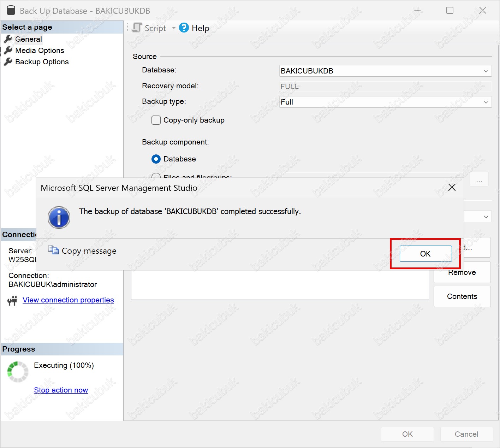Close the SQL Server Management Studio message
This screenshot has height=448, width=500.
(452, 188)
